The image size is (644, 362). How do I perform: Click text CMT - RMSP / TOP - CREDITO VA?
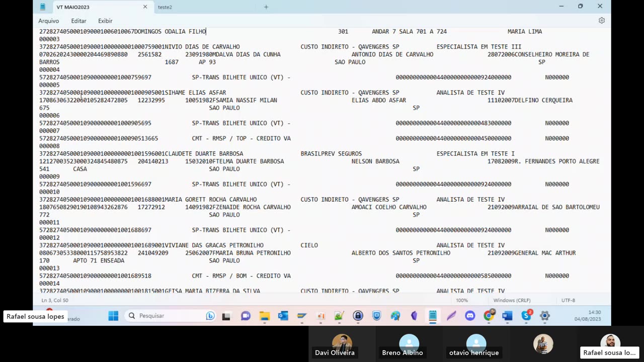click(x=241, y=138)
